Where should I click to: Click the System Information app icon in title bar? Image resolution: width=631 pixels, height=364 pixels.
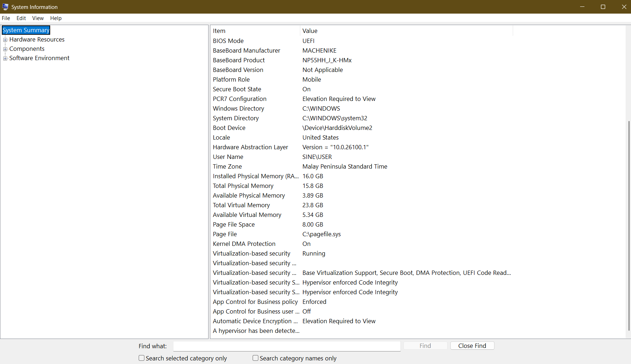[x=5, y=7]
